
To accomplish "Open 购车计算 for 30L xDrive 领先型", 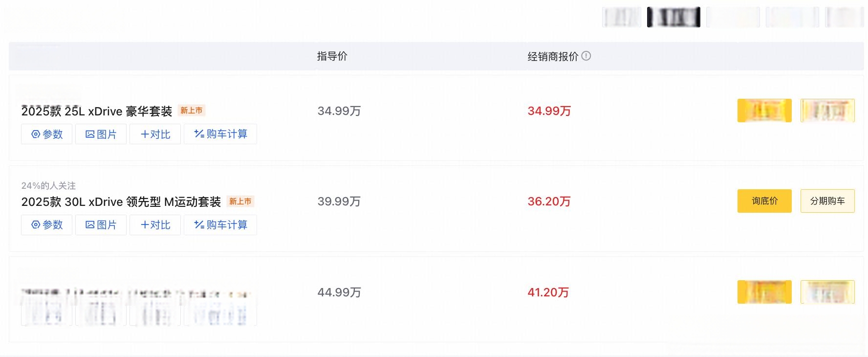I will 220,225.
